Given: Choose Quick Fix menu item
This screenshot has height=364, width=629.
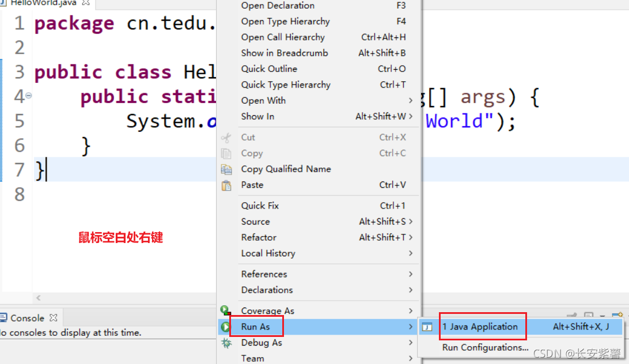Looking at the screenshot, I should (319, 206).
